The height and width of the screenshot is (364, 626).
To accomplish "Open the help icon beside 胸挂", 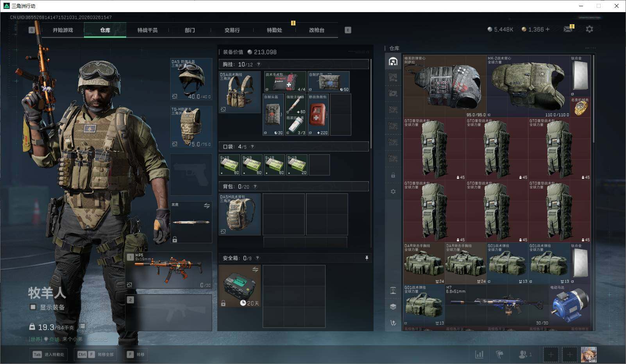I will [258, 64].
